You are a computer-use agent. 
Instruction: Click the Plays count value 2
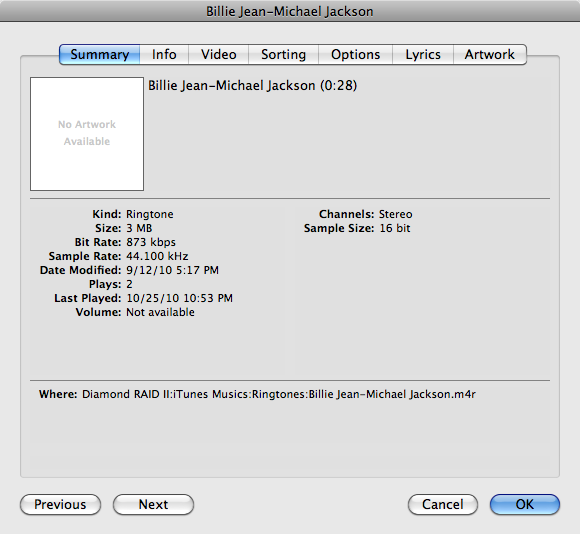[x=129, y=284]
